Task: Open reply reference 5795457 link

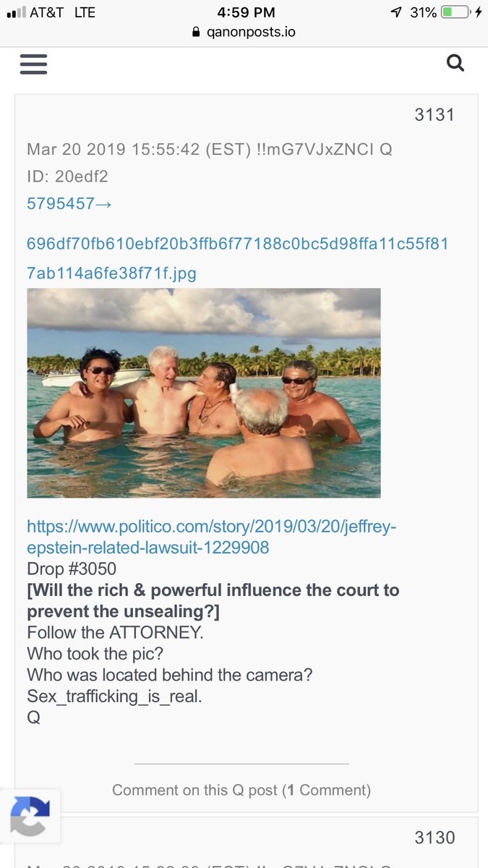Action: click(69, 204)
